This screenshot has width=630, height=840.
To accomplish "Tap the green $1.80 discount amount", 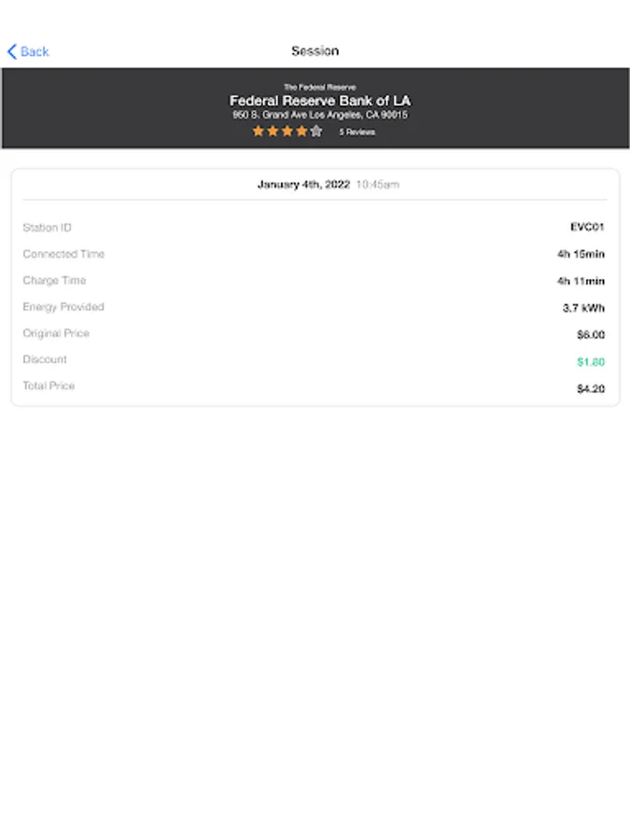I will [592, 359].
